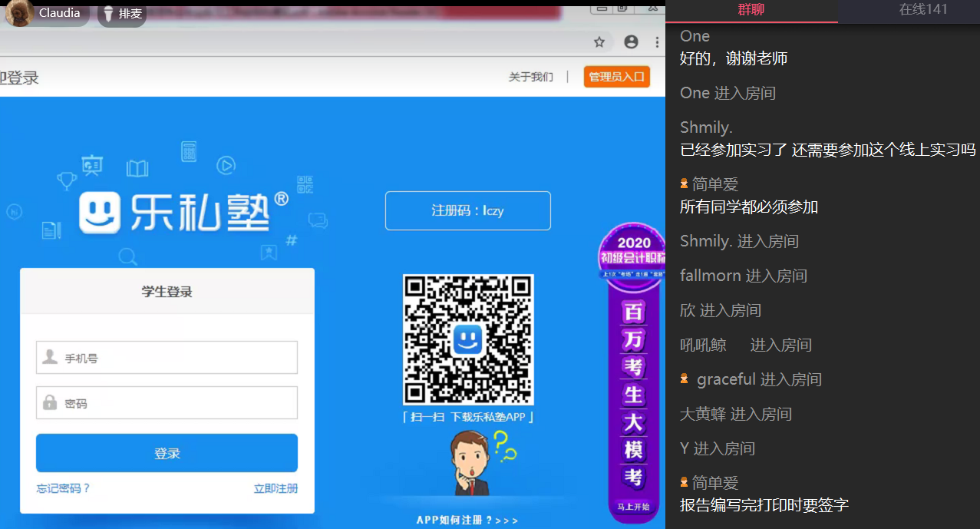This screenshot has width=980, height=529.
Task: Focus the 密码 password field
Action: click(x=167, y=403)
